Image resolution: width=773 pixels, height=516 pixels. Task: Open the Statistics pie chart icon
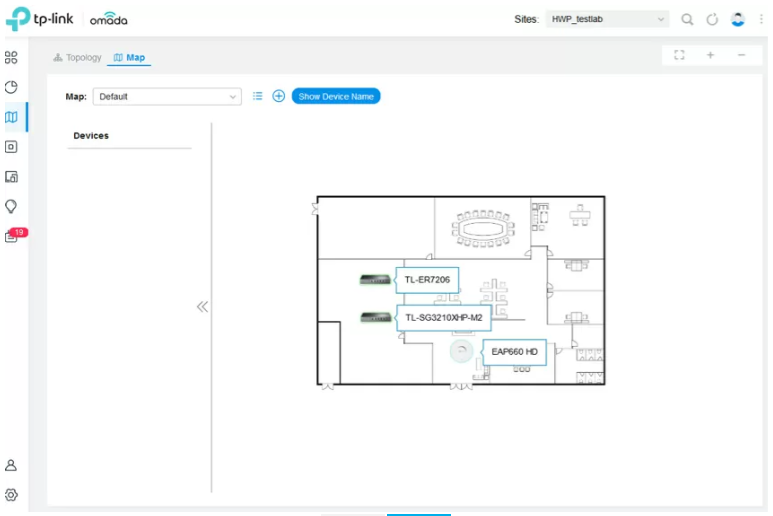point(11,87)
